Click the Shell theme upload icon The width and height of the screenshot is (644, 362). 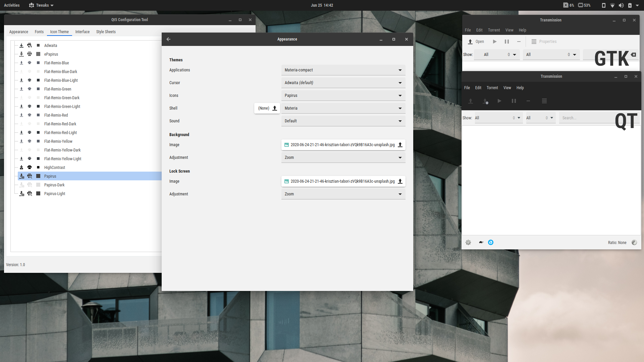point(275,108)
